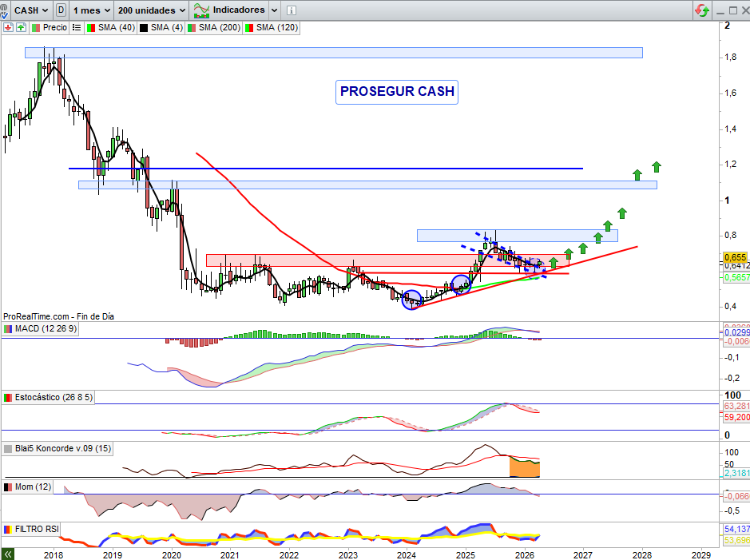
Task: Click 2029 on the time axis
Action: point(701,555)
